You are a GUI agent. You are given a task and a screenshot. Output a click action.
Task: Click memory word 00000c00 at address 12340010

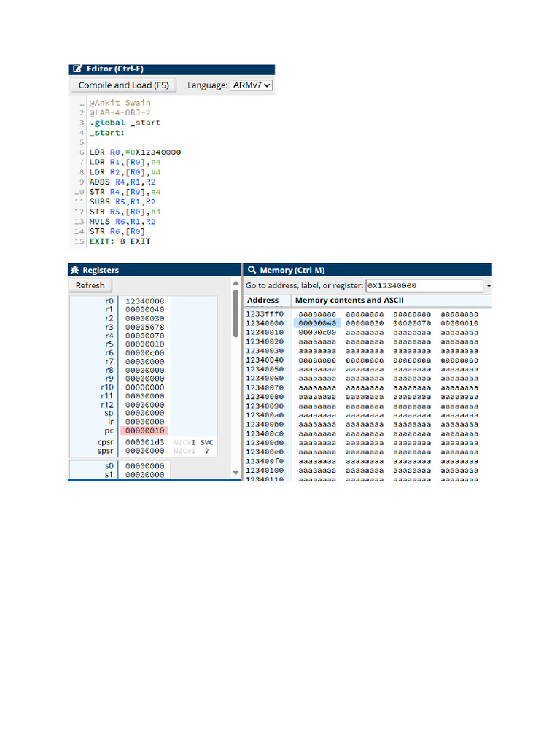click(317, 333)
